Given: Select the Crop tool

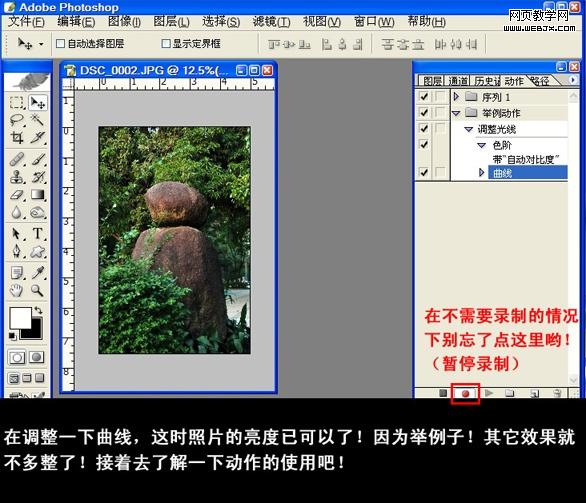Looking at the screenshot, I should [17, 138].
